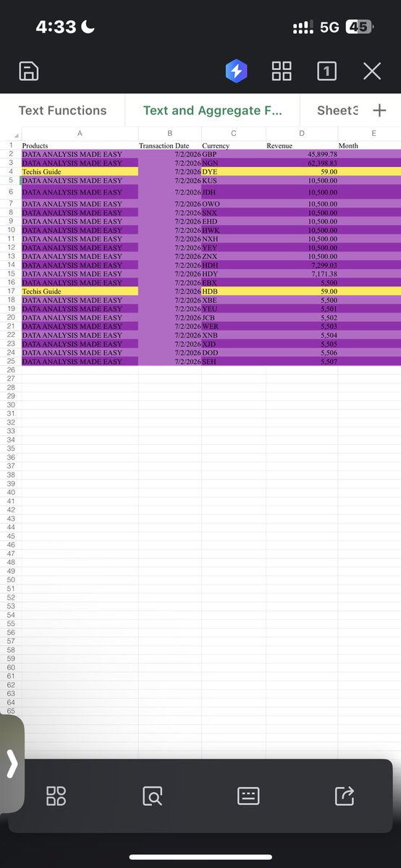
Task: Select the SEH currency cell
Action: click(x=234, y=361)
